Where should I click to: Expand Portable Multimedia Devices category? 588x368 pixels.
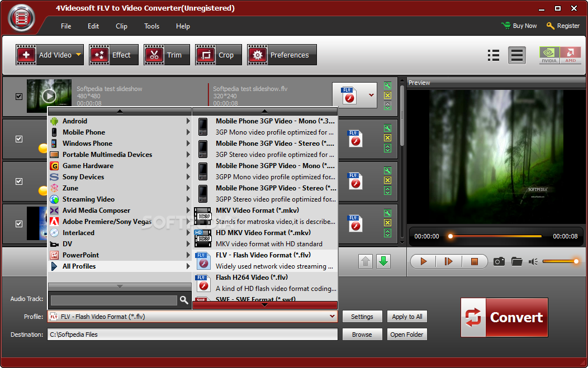[120, 155]
